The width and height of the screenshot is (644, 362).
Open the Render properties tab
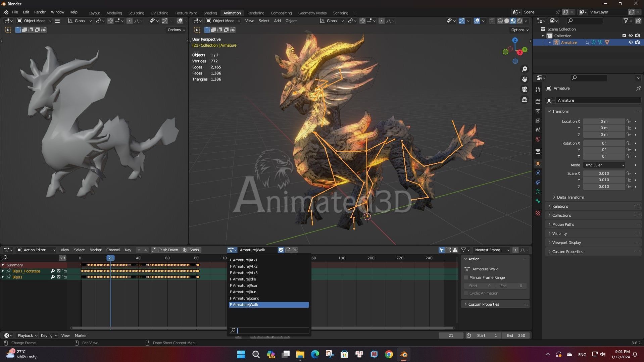pos(538,101)
